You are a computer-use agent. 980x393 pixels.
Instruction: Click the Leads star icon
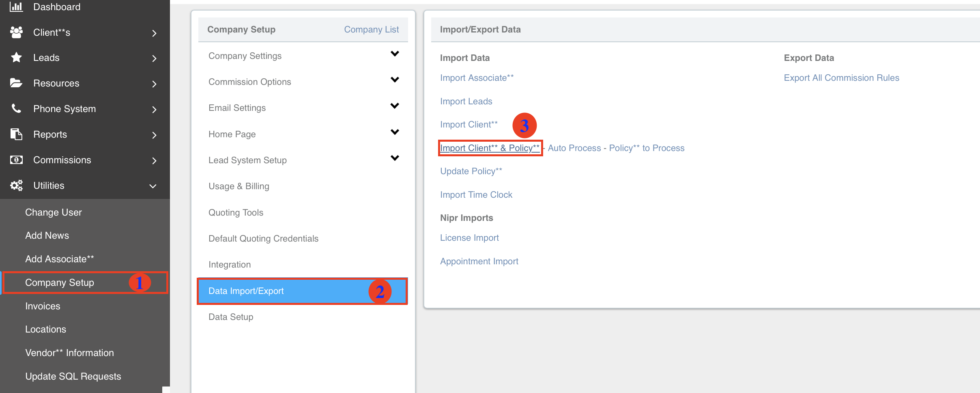[16, 57]
